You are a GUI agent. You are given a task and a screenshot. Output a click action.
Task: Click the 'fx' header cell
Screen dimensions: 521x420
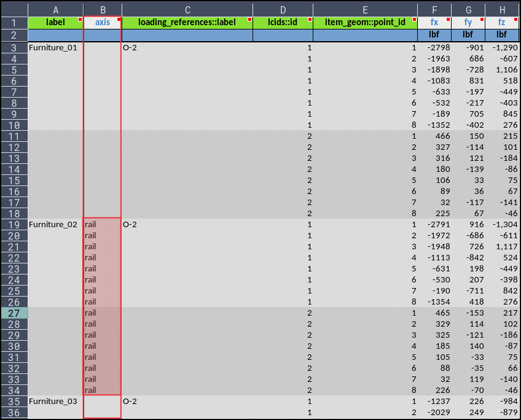(434, 23)
